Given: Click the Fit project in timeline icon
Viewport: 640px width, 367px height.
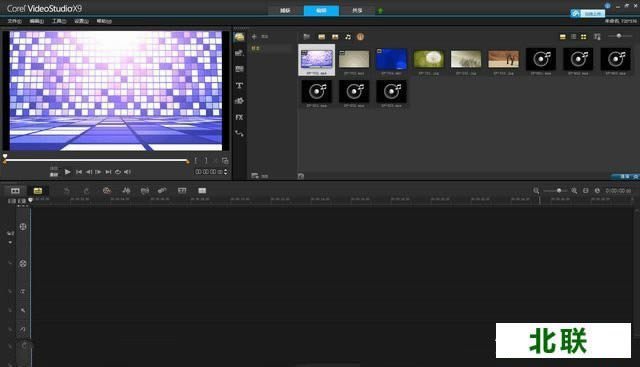Looking at the screenshot, I should [x=586, y=191].
